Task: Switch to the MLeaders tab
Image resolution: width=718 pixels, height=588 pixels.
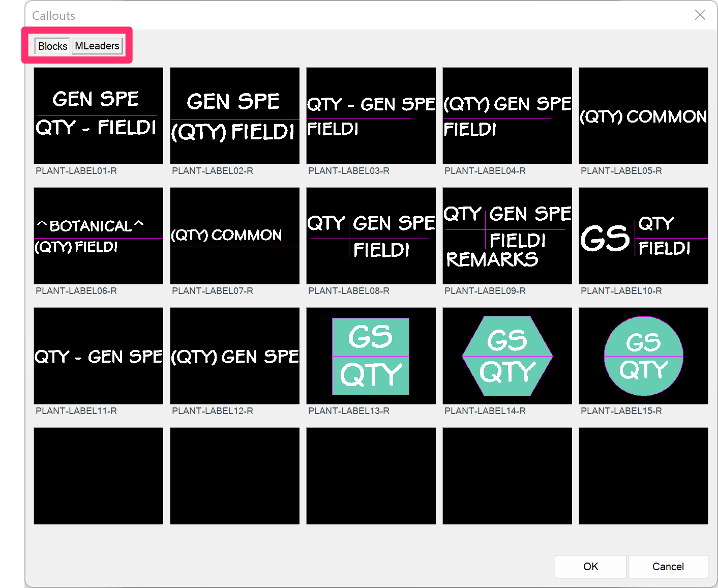Action: (x=97, y=46)
